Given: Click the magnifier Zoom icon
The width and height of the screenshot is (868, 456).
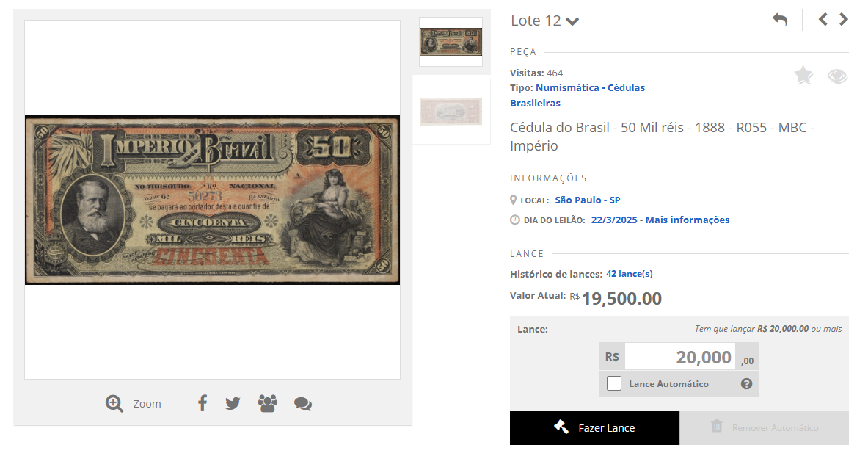Looking at the screenshot, I should tap(114, 403).
